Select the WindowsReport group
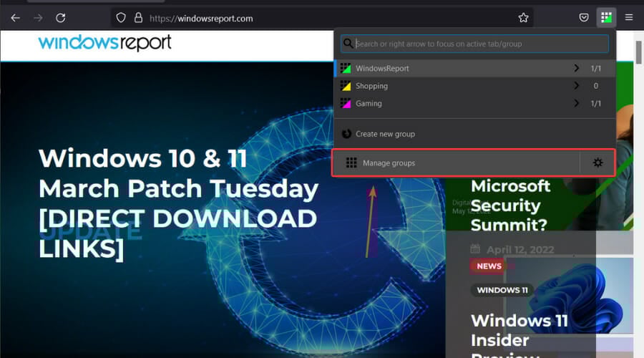 pyautogui.click(x=475, y=68)
